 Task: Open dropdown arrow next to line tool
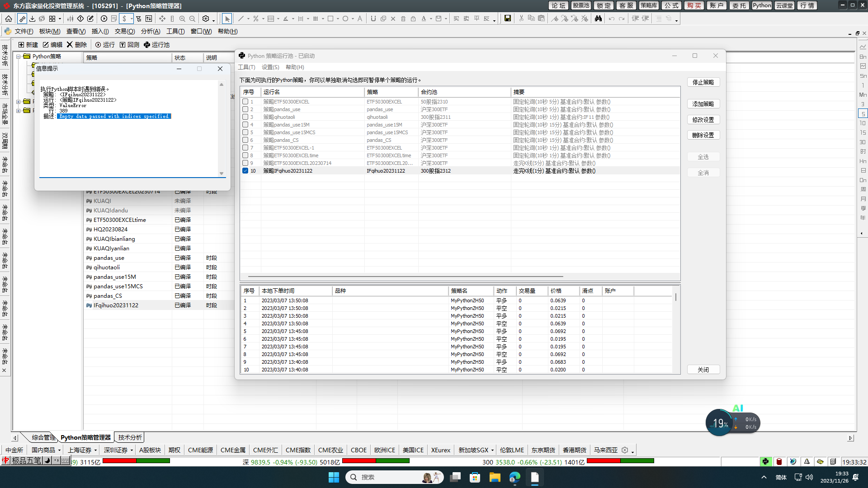pos(248,19)
